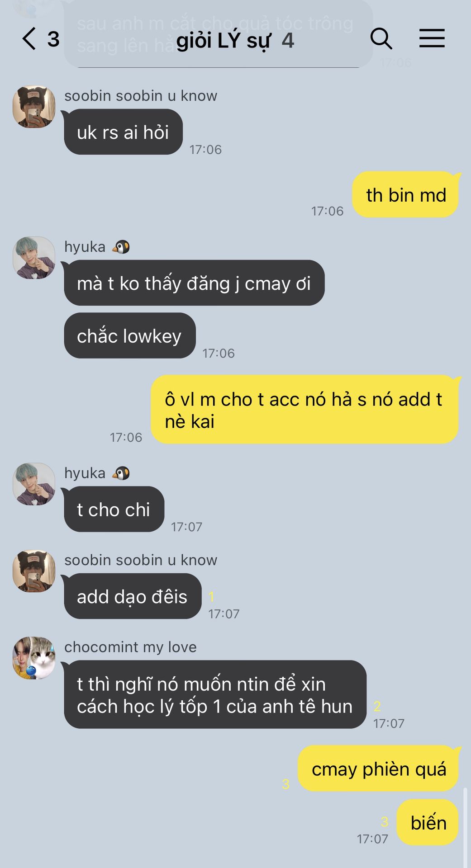Select the "uk rs ai hỏi" message bubble
The image size is (471, 868).
[123, 132]
